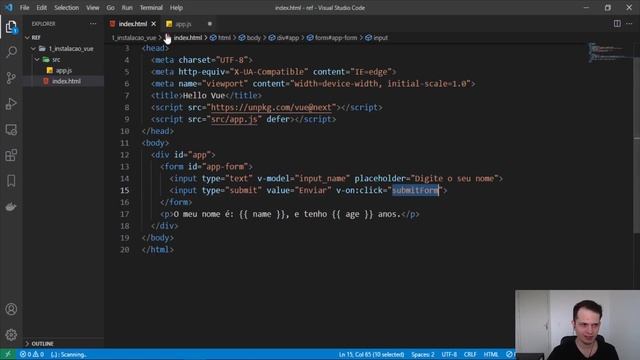Open editor More Actions ellipsis
This screenshot has height=360, width=640.
point(629,24)
